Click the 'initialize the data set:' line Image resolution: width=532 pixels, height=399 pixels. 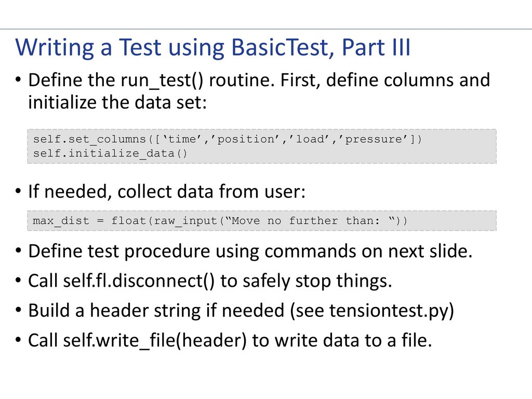click(x=117, y=102)
